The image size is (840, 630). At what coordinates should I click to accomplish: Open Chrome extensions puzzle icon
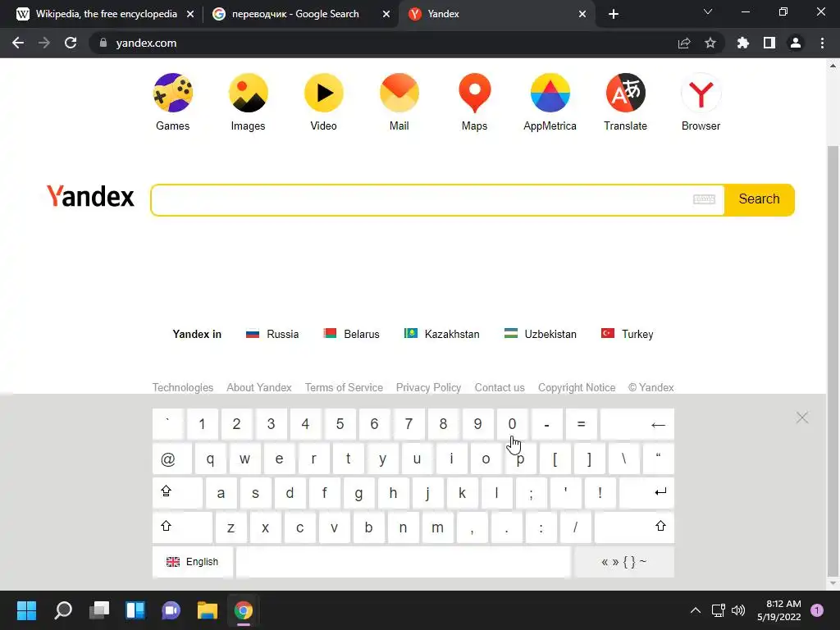tap(743, 43)
